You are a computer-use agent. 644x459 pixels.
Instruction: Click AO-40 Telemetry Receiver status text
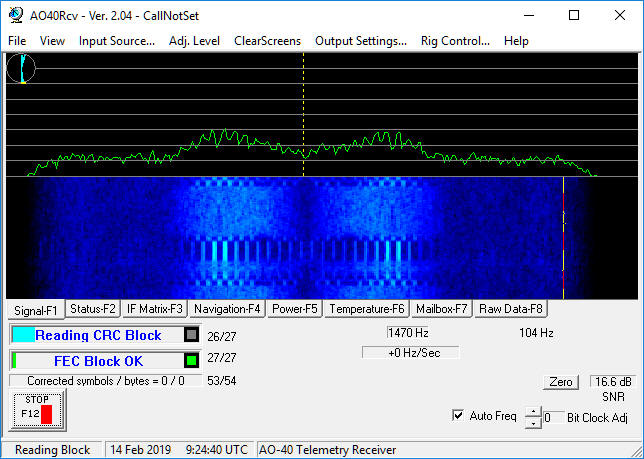327,450
